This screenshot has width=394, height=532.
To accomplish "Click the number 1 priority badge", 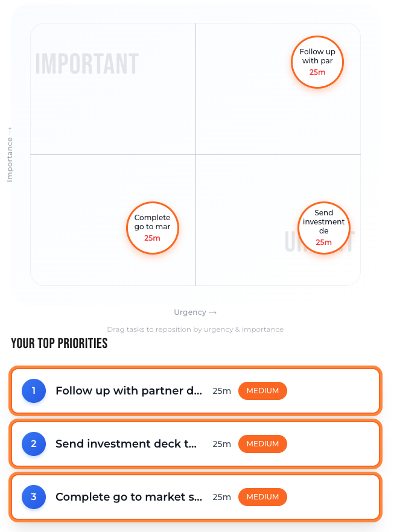I will (x=34, y=391).
